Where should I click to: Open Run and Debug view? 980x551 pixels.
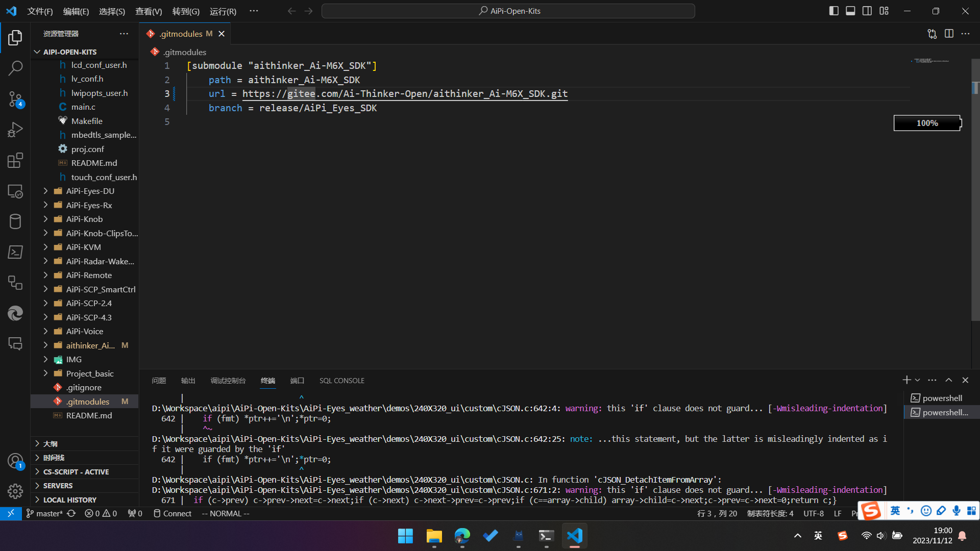click(x=15, y=130)
